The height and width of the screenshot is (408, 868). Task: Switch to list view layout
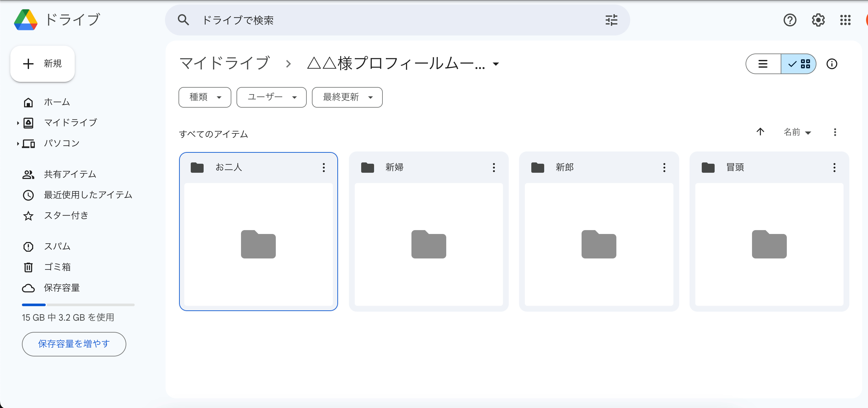click(763, 64)
